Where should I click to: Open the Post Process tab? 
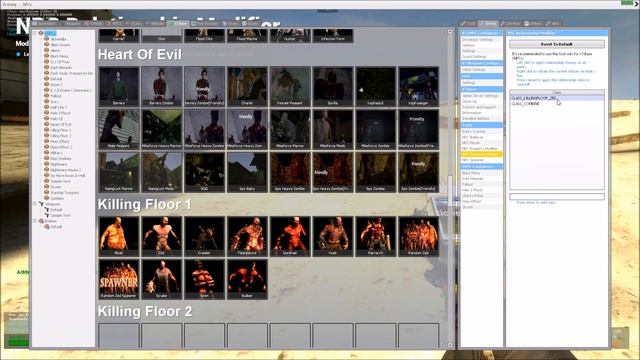click(206, 24)
